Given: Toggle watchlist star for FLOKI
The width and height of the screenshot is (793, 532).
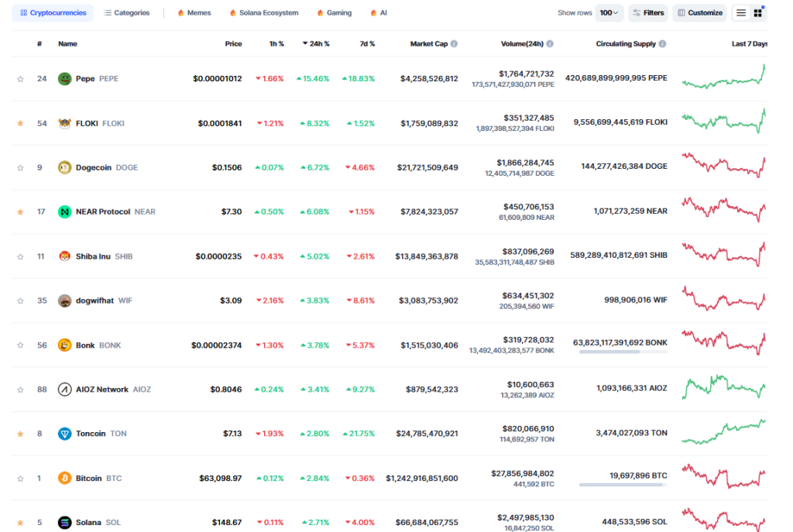Looking at the screenshot, I should (x=20, y=123).
